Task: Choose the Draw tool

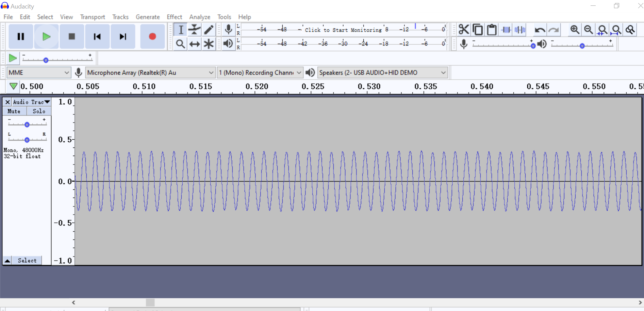Action: pos(209,30)
